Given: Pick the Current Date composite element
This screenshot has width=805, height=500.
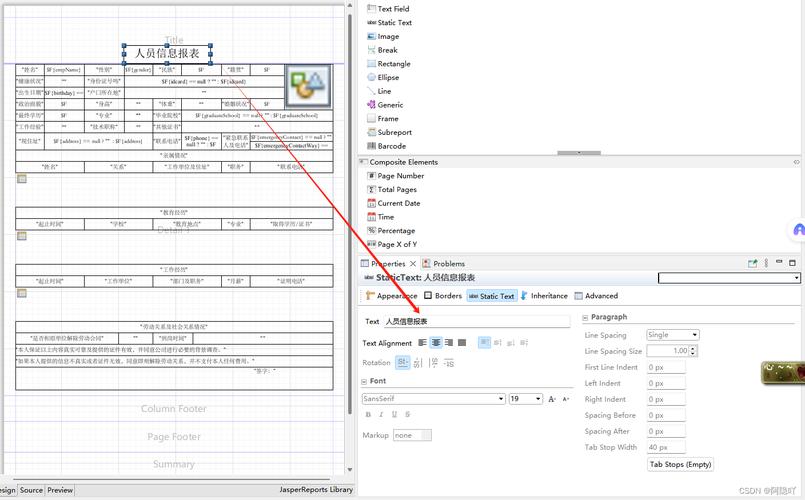Looking at the screenshot, I should click(393, 203).
